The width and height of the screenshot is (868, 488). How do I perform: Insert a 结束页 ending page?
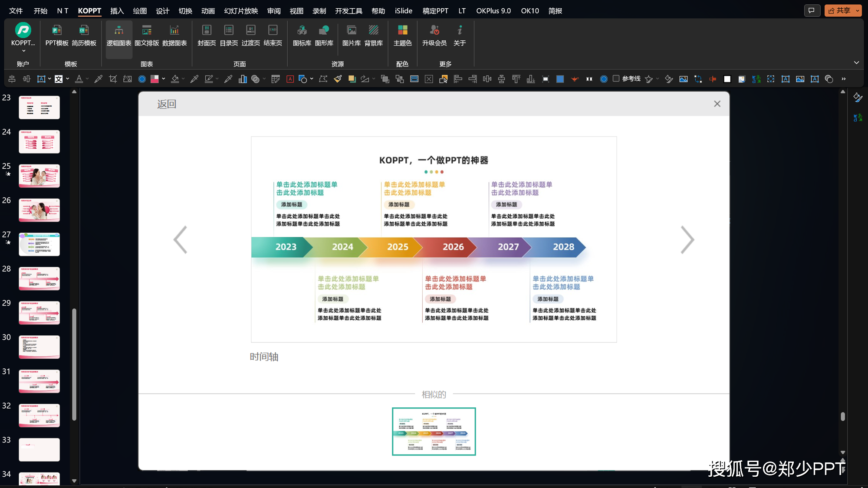pos(273,35)
